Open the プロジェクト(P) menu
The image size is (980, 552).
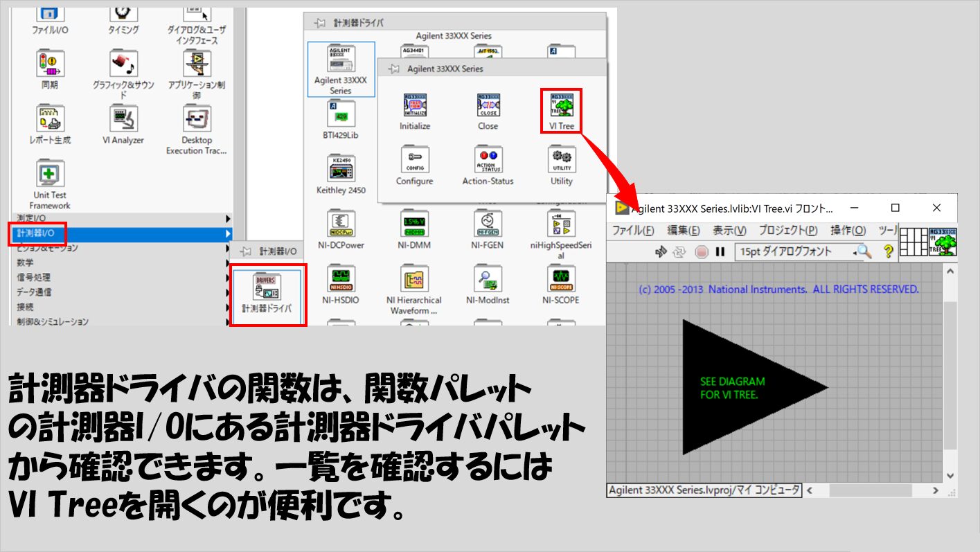coord(788,231)
